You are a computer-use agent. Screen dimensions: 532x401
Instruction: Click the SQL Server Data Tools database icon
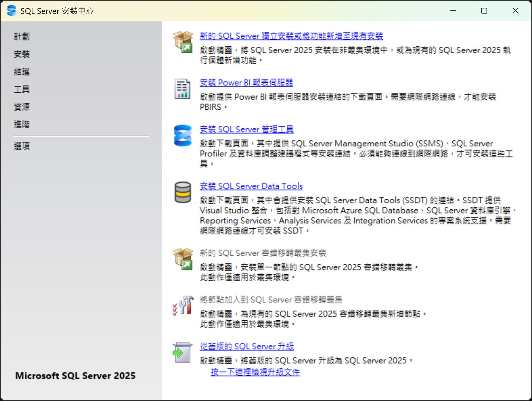coord(183,192)
